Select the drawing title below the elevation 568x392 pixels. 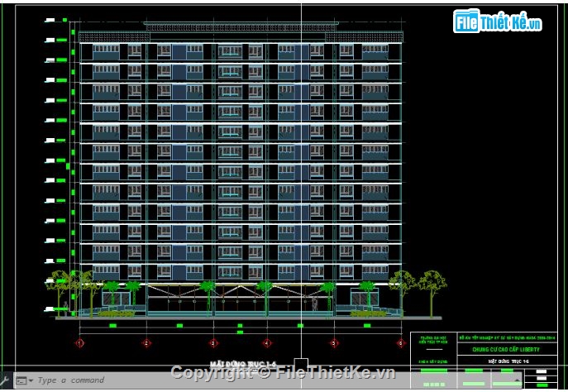pos(243,364)
